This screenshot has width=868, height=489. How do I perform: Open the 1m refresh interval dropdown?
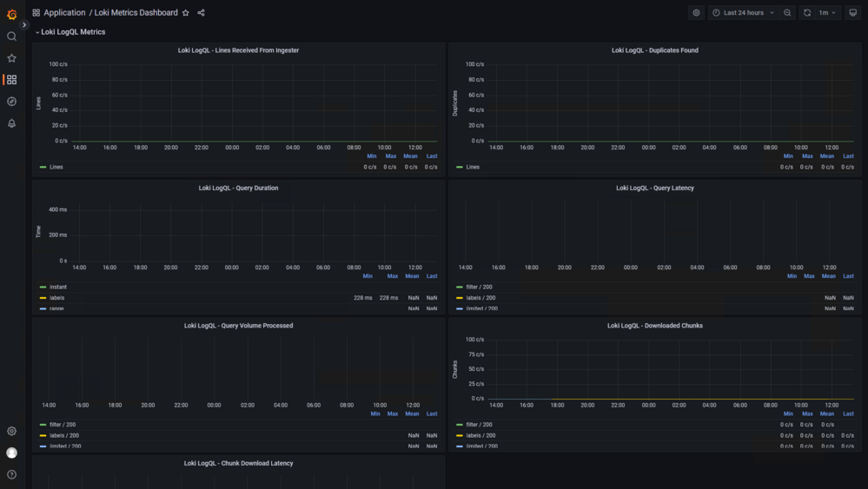[x=827, y=13]
